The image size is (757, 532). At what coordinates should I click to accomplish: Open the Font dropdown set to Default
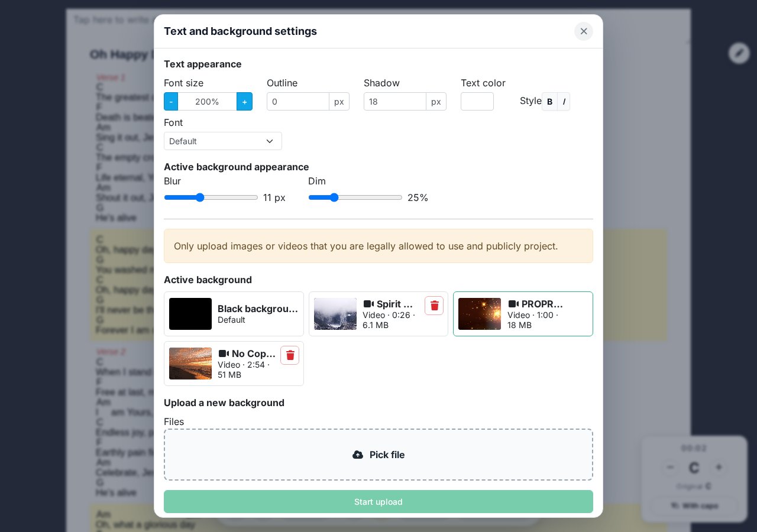pyautogui.click(x=223, y=141)
